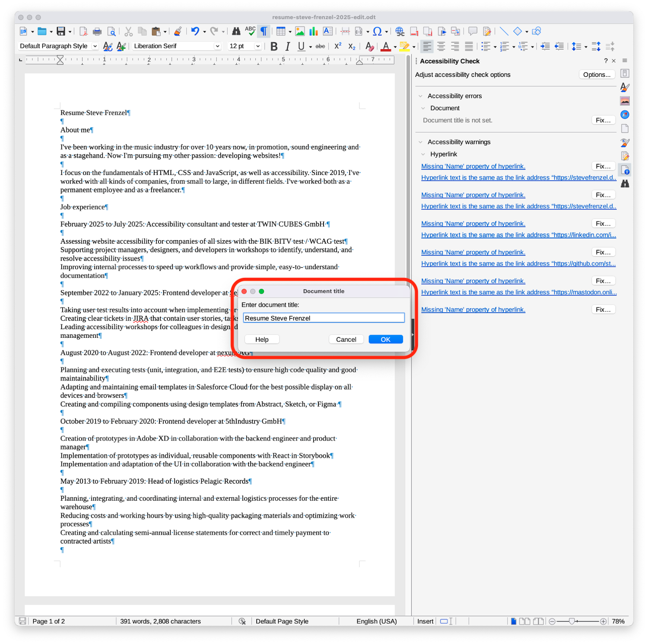Click OK in Document title dialog
This screenshot has height=644, width=648.
pyautogui.click(x=385, y=339)
